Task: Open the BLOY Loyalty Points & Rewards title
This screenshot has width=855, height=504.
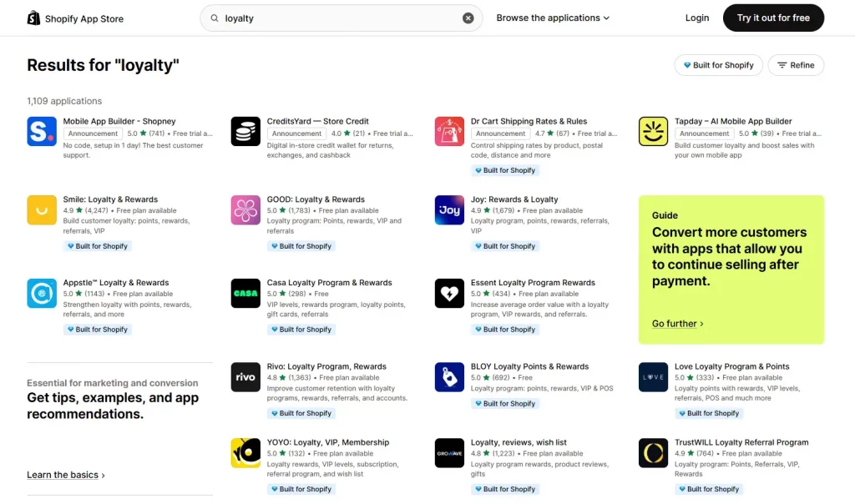Action: click(x=529, y=366)
